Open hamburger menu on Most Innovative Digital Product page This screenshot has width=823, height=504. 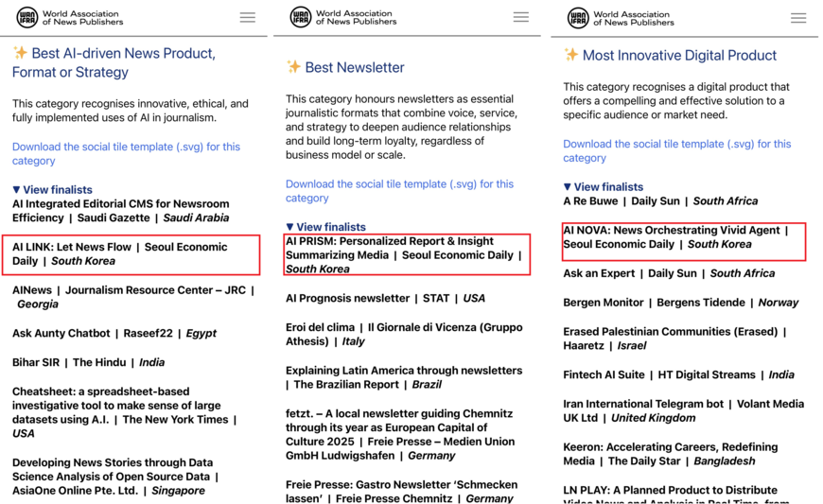pyautogui.click(x=798, y=18)
